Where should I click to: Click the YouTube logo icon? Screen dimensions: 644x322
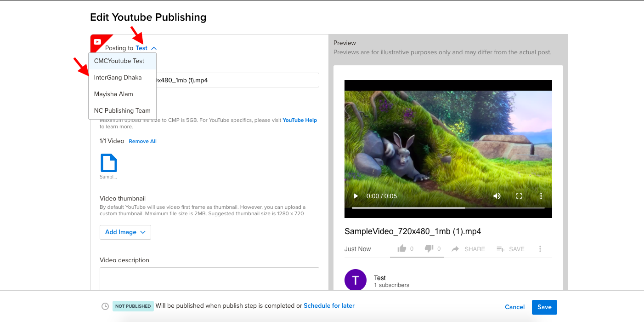click(97, 42)
